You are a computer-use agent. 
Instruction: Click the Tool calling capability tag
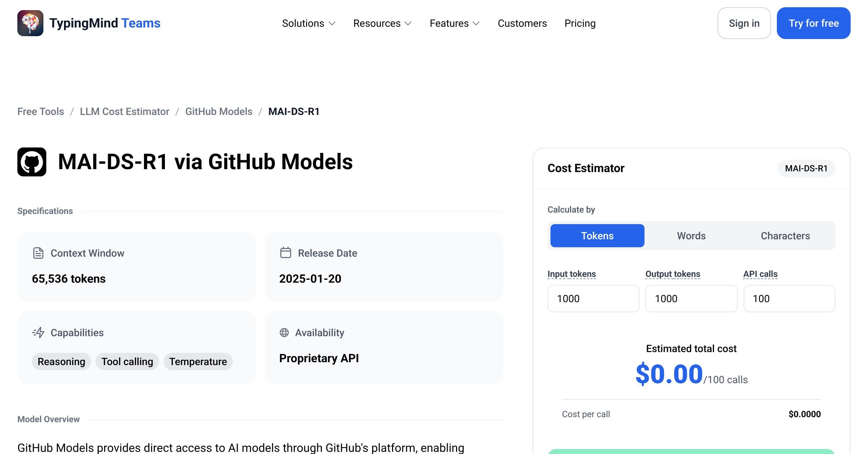[x=127, y=361]
